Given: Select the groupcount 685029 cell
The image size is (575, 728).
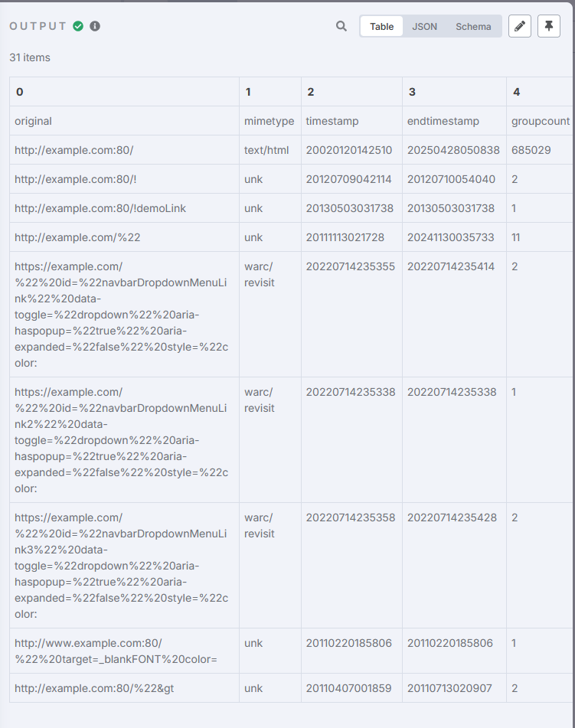Looking at the screenshot, I should tap(531, 150).
